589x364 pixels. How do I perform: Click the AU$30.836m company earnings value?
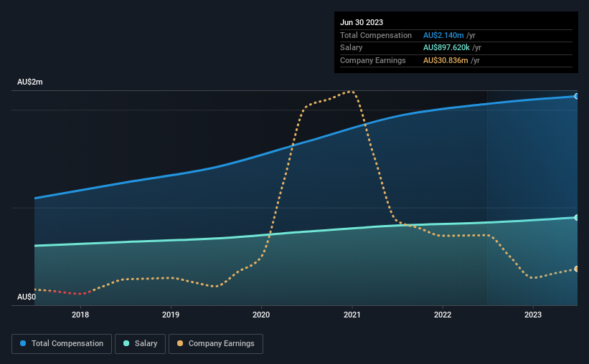(x=446, y=60)
